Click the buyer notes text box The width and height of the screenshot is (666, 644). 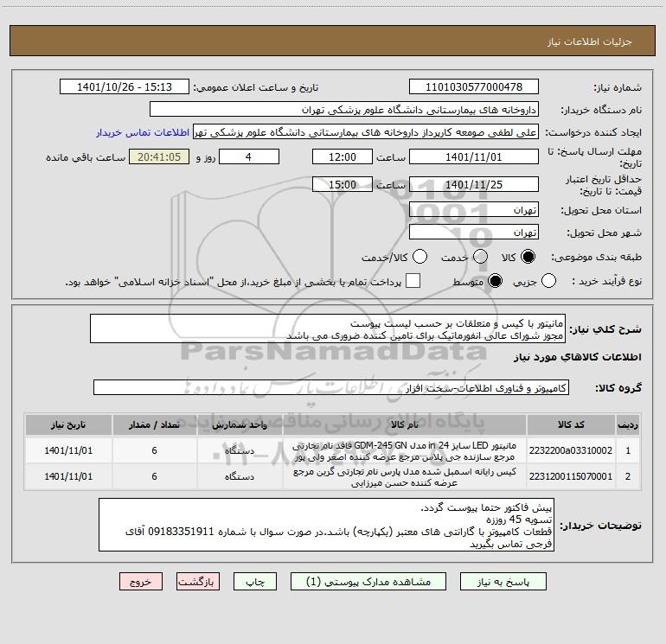pos(326,525)
